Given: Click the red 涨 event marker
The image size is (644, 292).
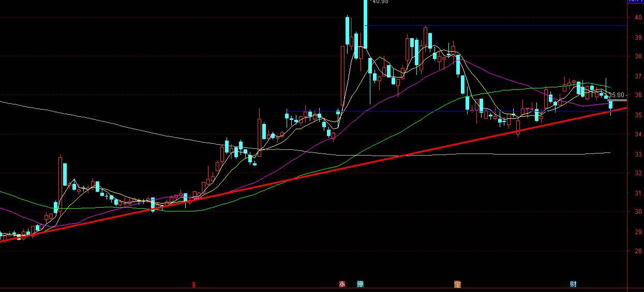Looking at the screenshot, I should click(342, 284).
